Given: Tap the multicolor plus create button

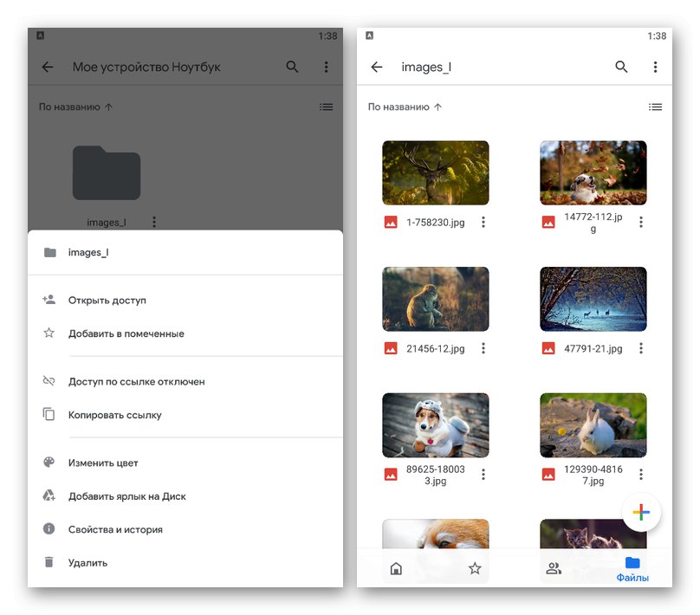Looking at the screenshot, I should coord(641,512).
